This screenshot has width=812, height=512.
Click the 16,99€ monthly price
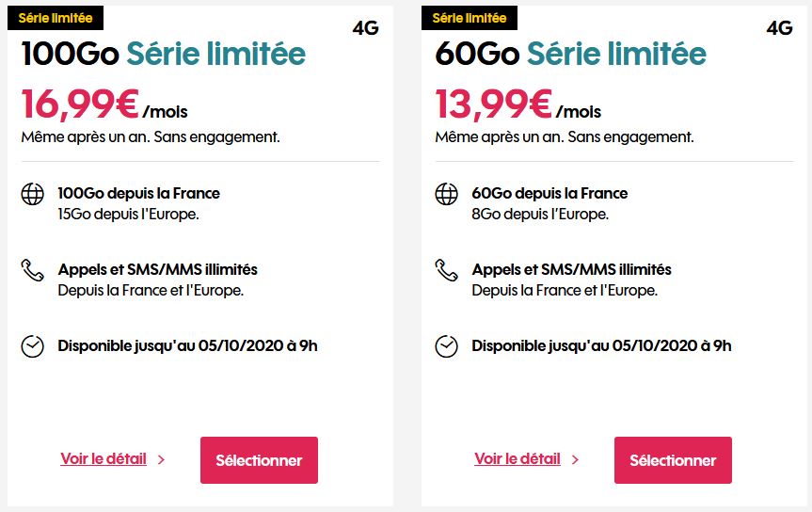pyautogui.click(x=81, y=104)
